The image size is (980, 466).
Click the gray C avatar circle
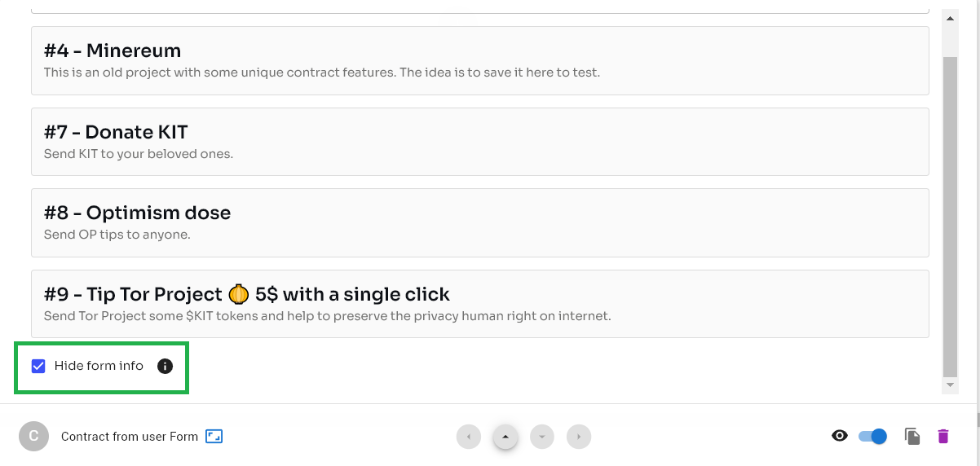(x=33, y=437)
